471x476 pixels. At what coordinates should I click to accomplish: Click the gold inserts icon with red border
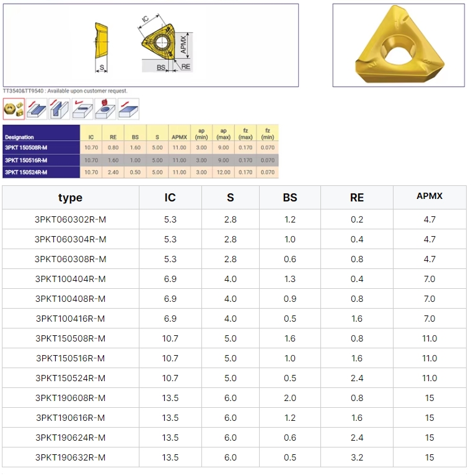[14, 109]
